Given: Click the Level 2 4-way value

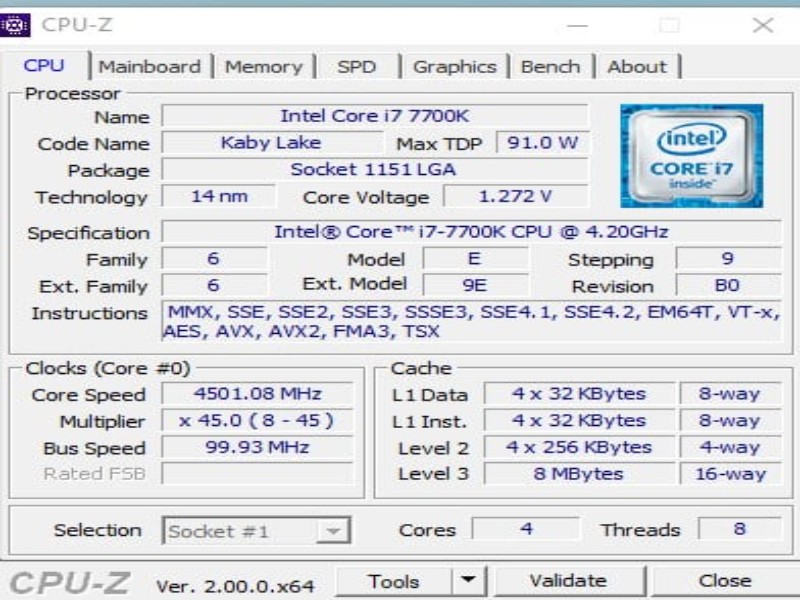Looking at the screenshot, I should 731,447.
